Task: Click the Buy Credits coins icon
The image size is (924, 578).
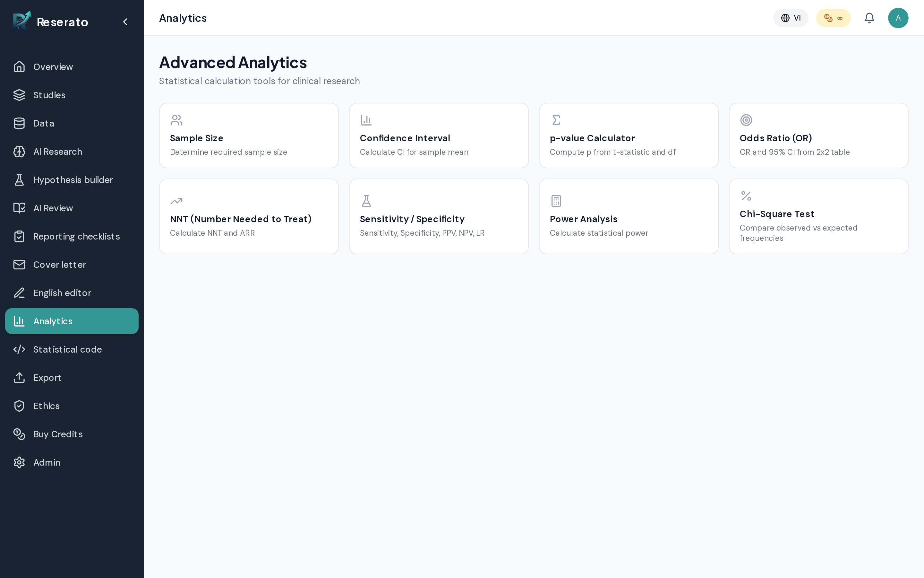Action: pos(19,434)
